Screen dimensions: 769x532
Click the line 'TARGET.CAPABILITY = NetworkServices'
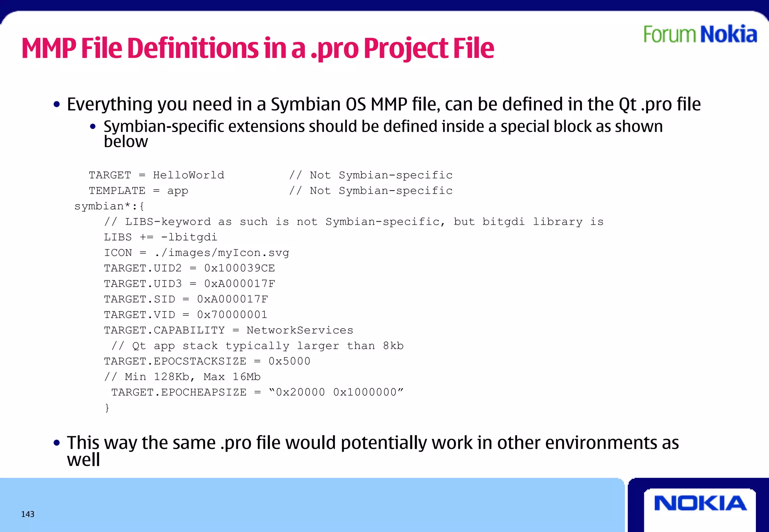[229, 330]
